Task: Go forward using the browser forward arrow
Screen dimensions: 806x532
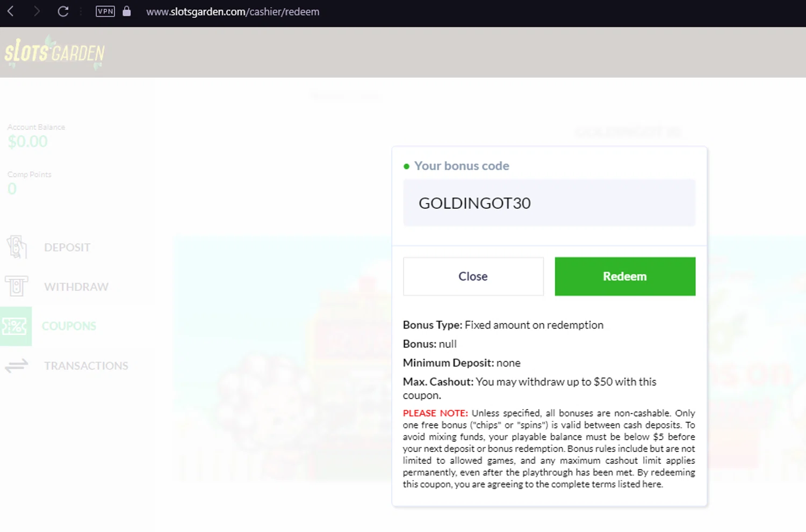Action: 37,11
